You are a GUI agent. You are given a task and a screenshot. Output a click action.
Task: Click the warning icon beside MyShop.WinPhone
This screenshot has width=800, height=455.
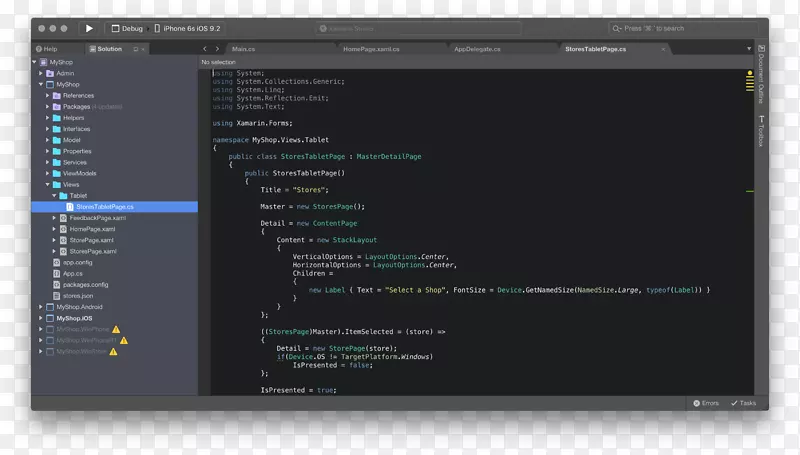point(116,330)
